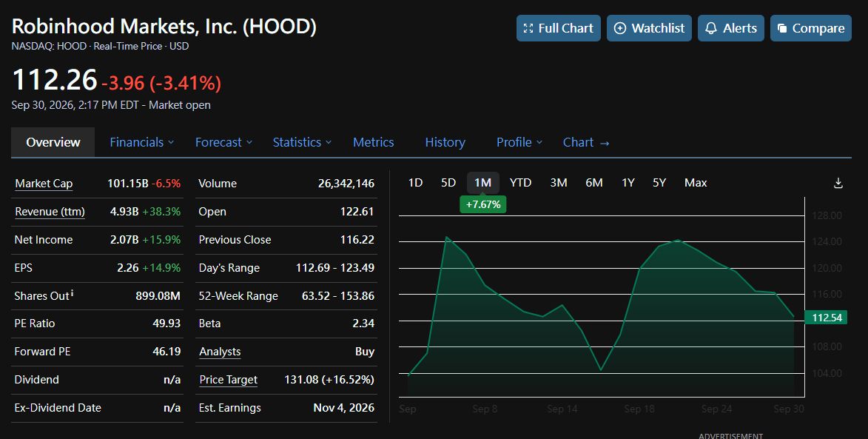
Task: Select the 5Y chart range
Action: click(659, 183)
